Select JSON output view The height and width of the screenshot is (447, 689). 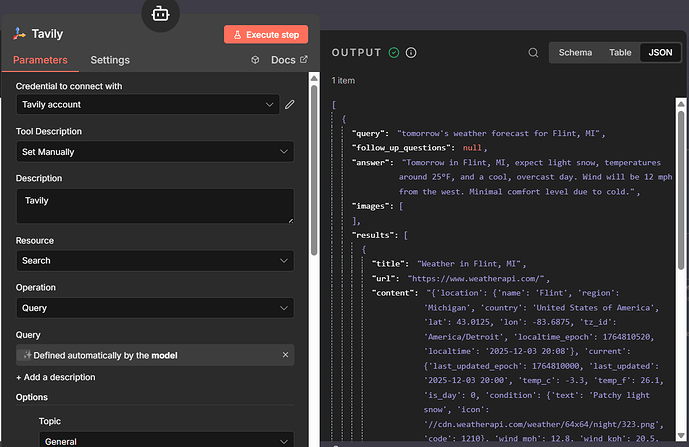(x=661, y=52)
